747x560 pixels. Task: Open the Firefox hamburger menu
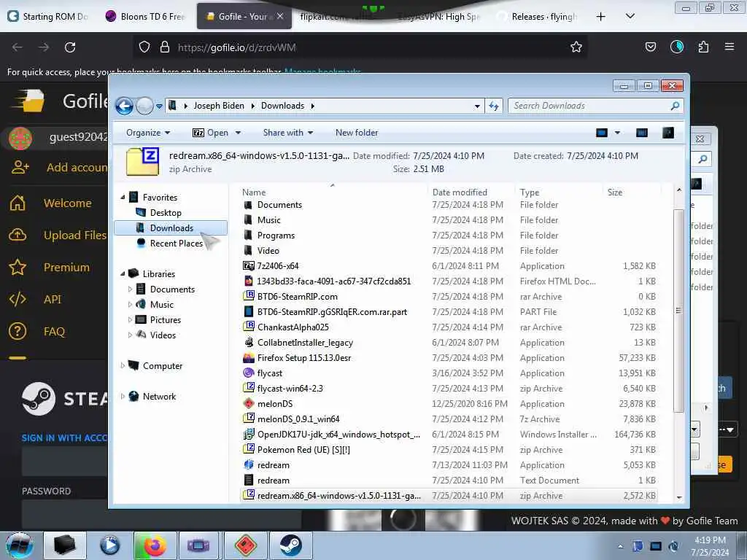pyautogui.click(x=729, y=47)
